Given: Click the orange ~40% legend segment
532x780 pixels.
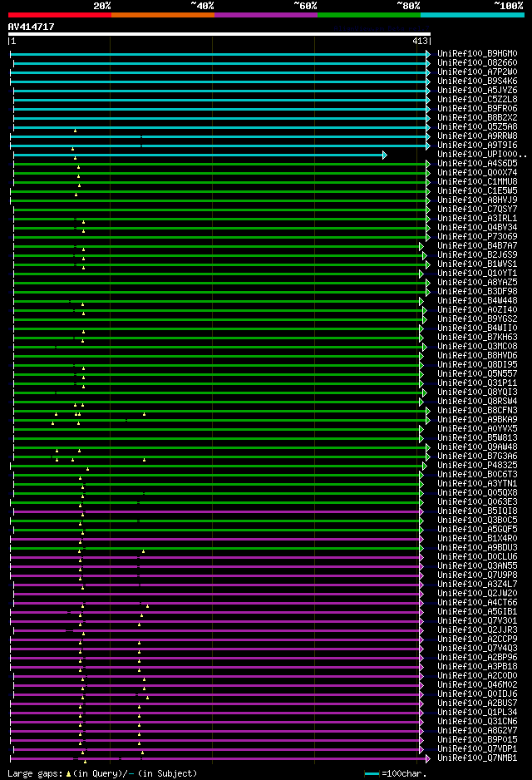Looking at the screenshot, I should (x=163, y=15).
